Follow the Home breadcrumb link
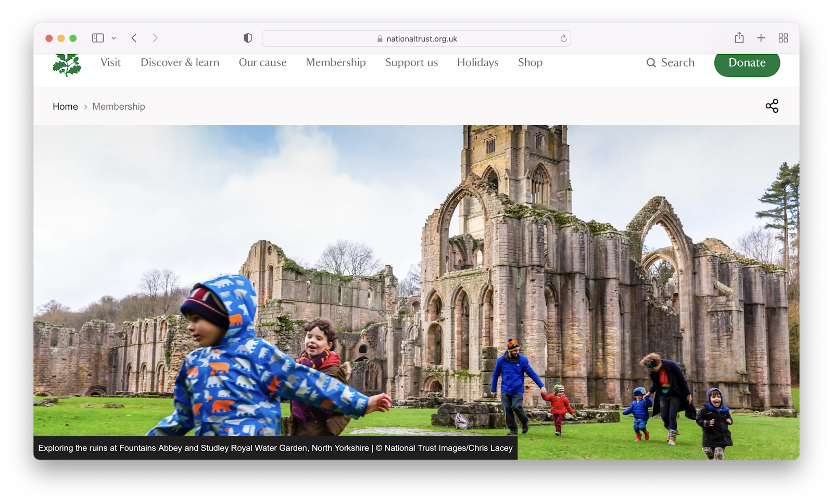 pyautogui.click(x=65, y=107)
